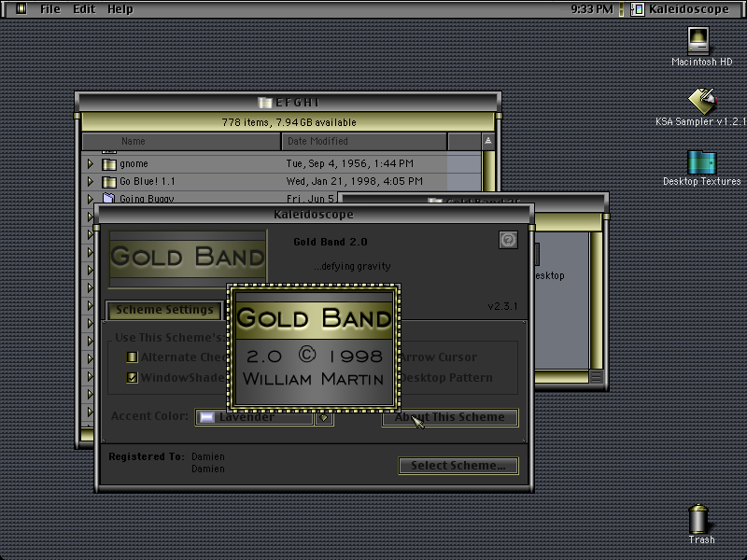Click the 'Arrow Cursor' option label
Image resolution: width=747 pixels, height=560 pixels.
point(438,357)
